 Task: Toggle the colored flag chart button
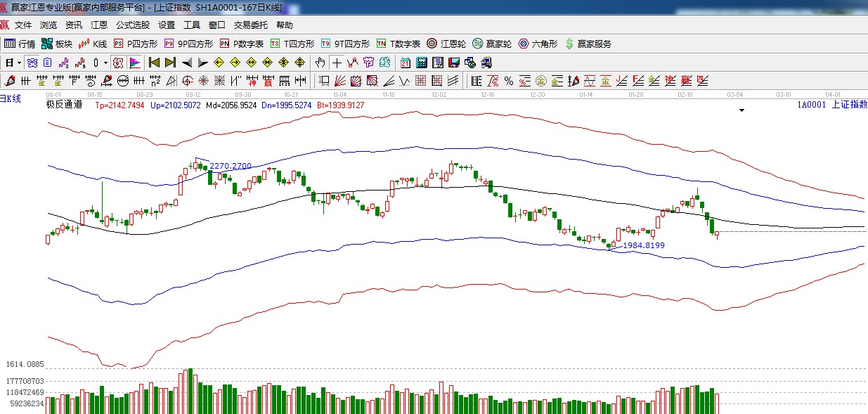[135, 63]
